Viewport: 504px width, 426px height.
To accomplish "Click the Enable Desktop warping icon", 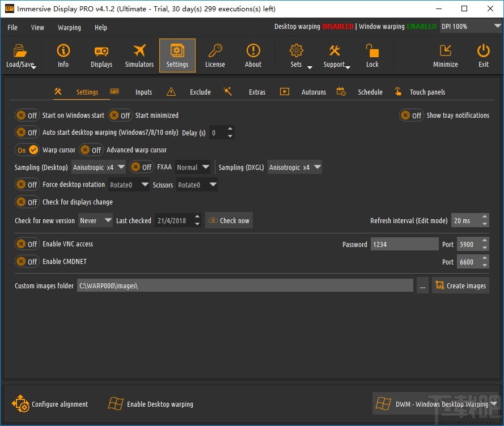I will coord(116,403).
